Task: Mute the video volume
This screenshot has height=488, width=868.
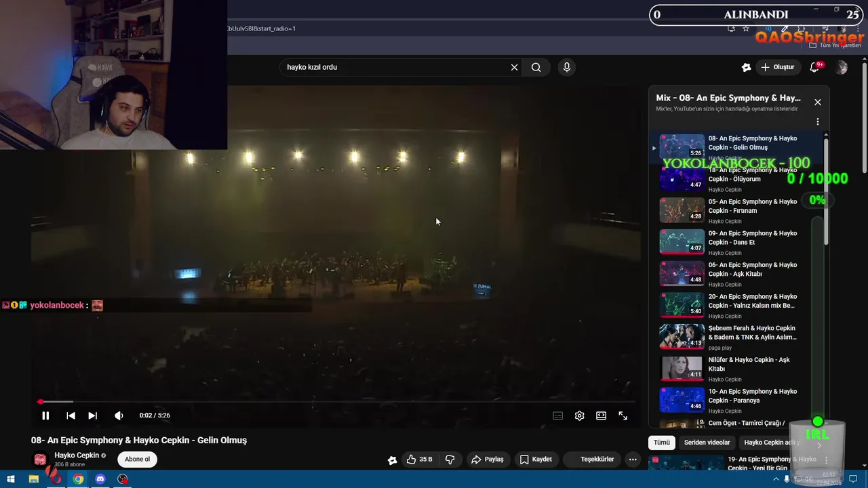Action: pyautogui.click(x=119, y=415)
